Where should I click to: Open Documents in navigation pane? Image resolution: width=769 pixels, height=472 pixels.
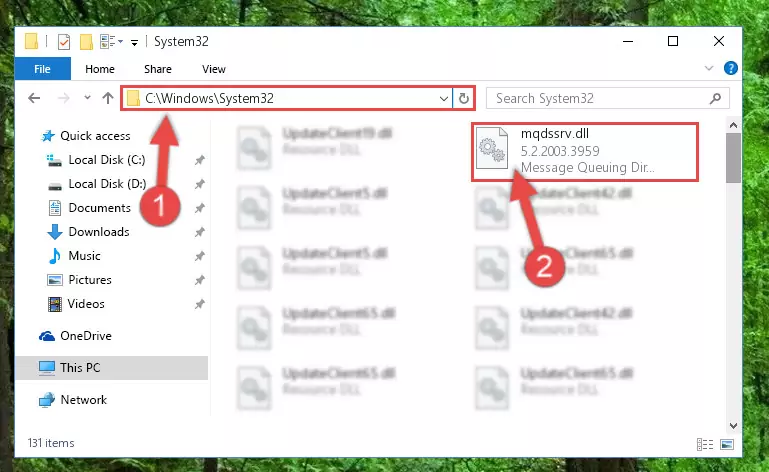pyautogui.click(x=100, y=208)
